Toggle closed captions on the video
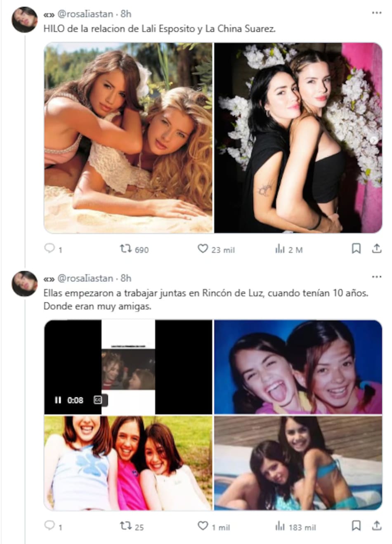This screenshot has height=544, width=392. coord(98,400)
